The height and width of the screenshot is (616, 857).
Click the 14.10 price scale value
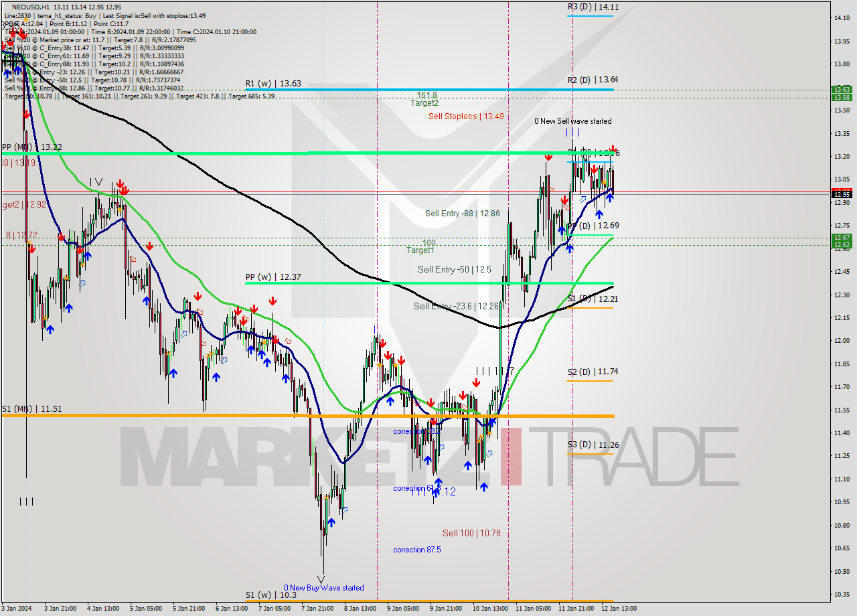pos(842,18)
